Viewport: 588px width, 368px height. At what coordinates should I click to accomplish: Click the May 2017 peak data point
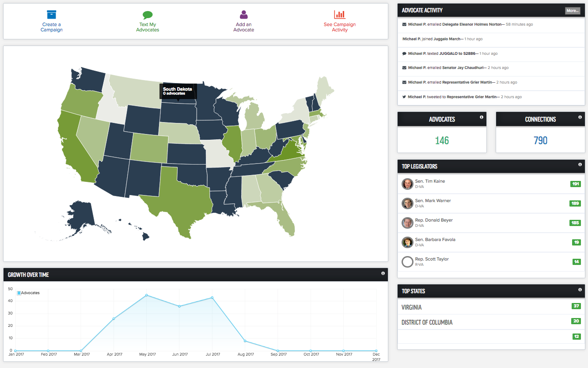(147, 295)
